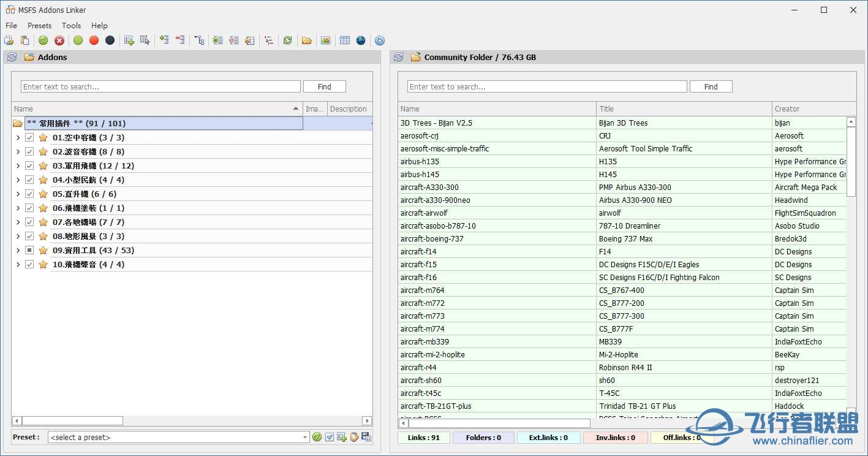The width and height of the screenshot is (868, 456).
Task: Open the Help menu
Action: 99,25
